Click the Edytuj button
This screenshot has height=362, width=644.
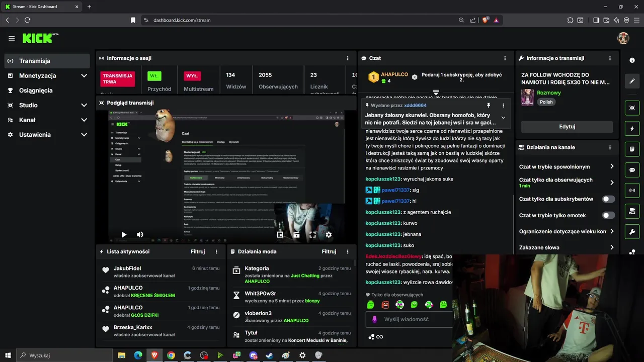click(567, 127)
